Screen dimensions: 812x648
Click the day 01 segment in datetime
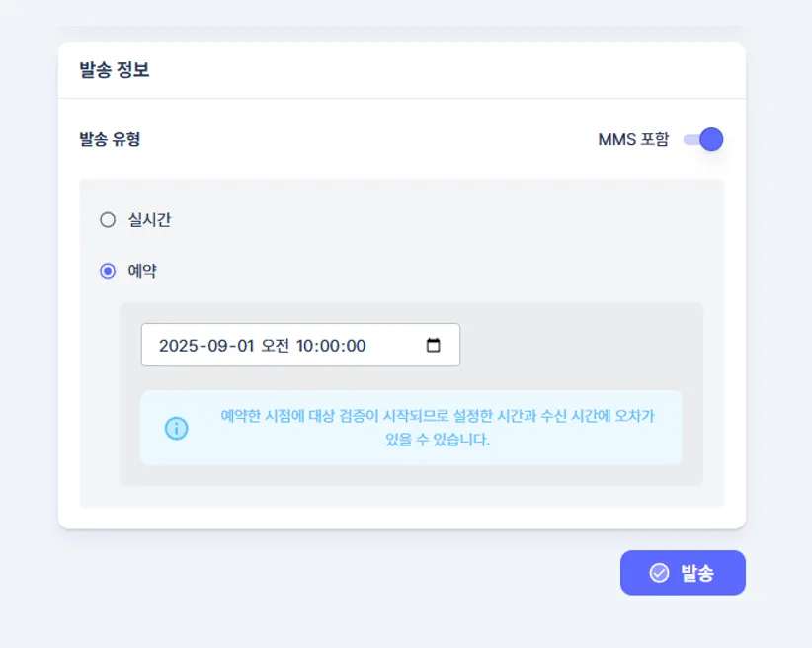(243, 346)
